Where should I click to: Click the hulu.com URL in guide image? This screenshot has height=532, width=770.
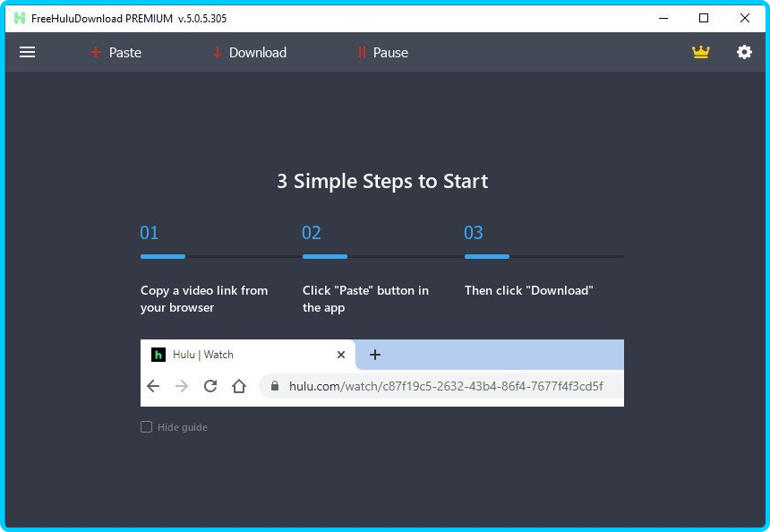(x=446, y=386)
